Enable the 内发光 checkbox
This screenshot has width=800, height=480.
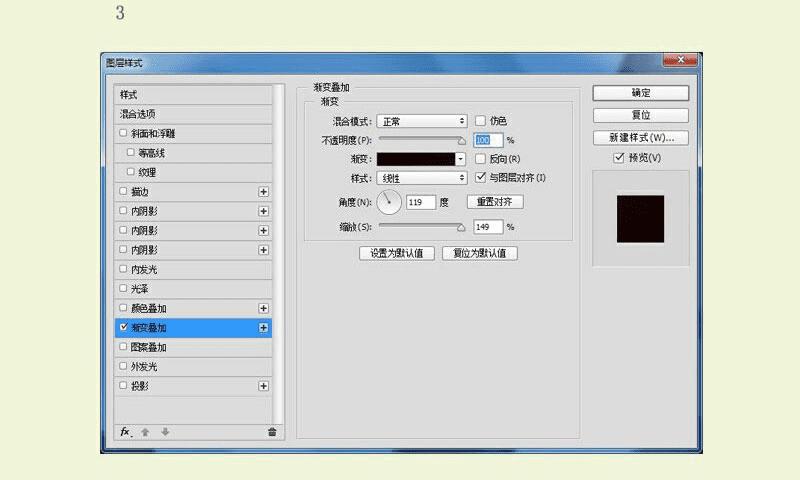tap(123, 269)
